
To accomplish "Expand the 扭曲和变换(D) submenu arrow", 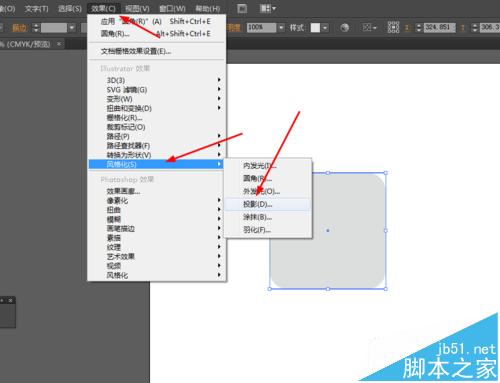I will point(219,108).
